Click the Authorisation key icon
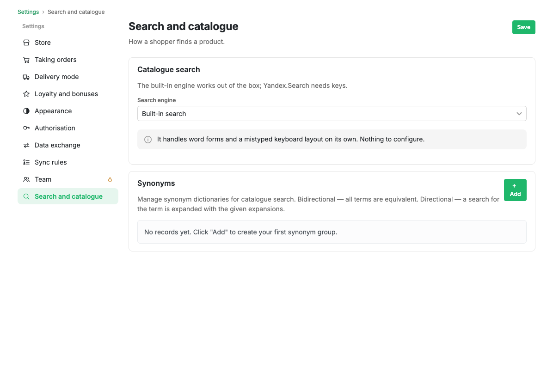This screenshot has height=392, width=553. pyautogui.click(x=26, y=129)
